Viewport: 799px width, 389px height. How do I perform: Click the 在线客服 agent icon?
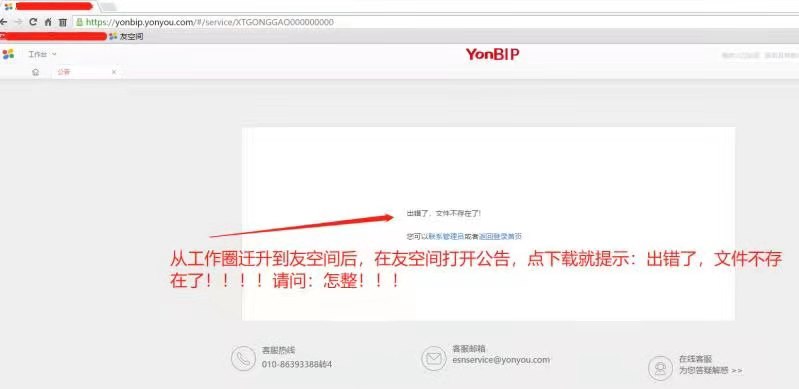(x=660, y=368)
